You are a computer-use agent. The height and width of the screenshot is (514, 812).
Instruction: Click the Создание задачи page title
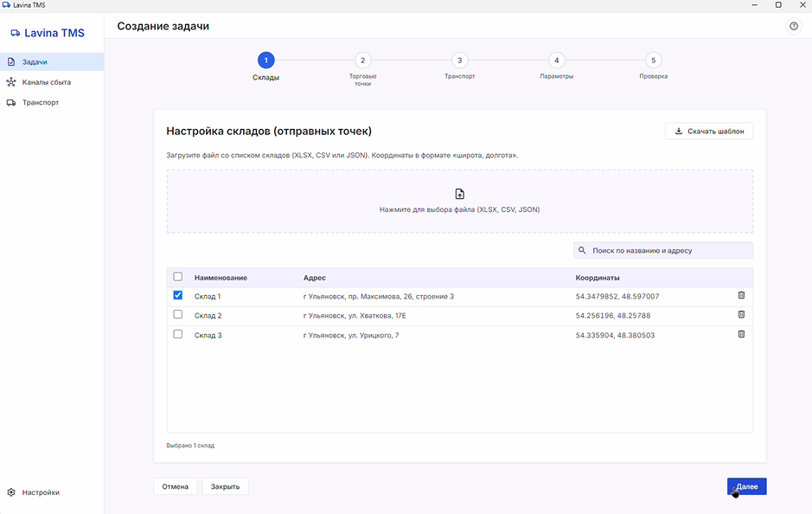point(163,26)
